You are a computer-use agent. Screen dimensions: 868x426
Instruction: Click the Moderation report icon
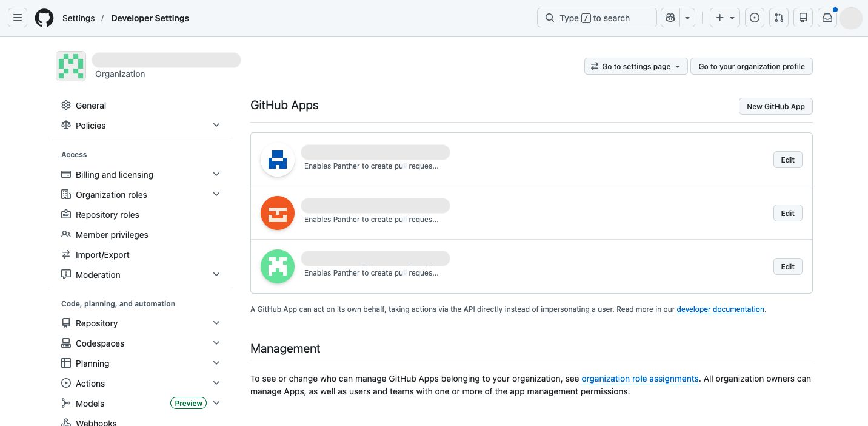pos(66,274)
